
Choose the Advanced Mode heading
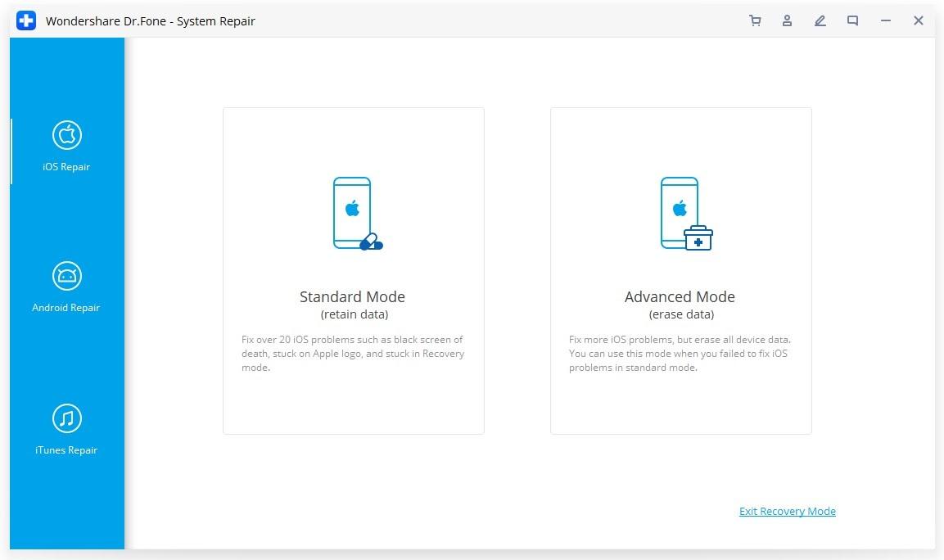coord(680,297)
